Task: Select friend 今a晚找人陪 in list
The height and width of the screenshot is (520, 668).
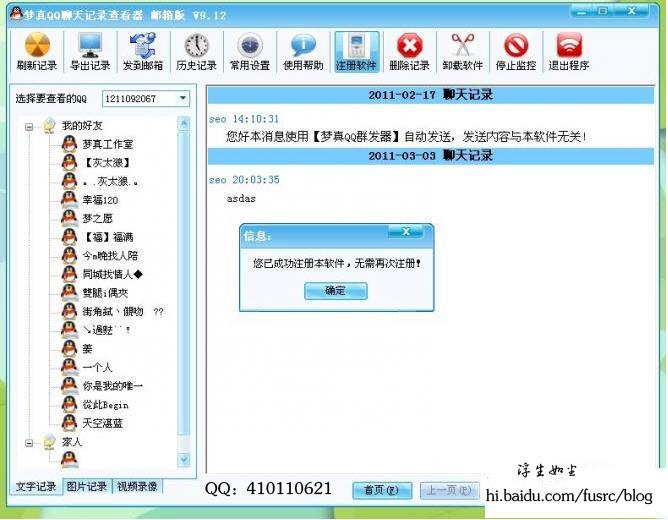Action: pos(110,256)
